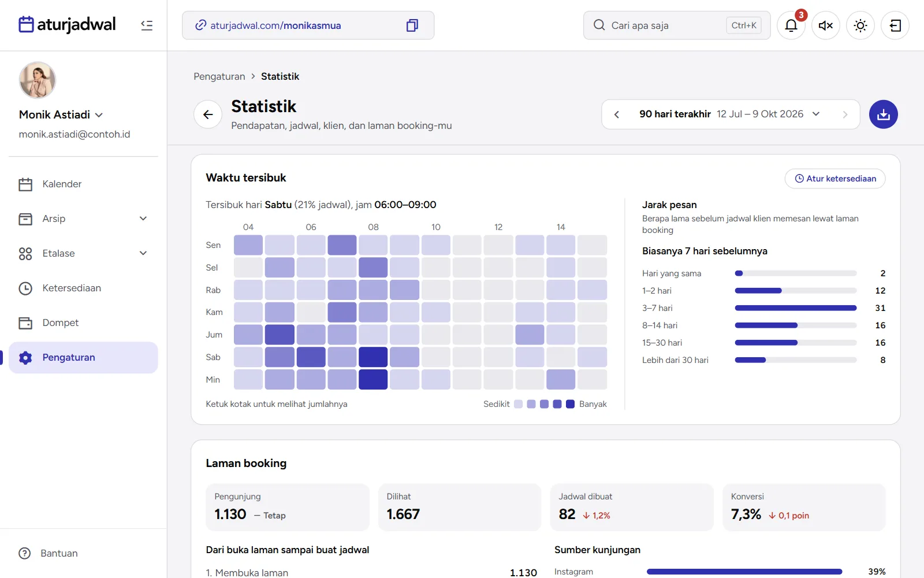Click the profile photo avatar
The height and width of the screenshot is (578, 924).
38,80
